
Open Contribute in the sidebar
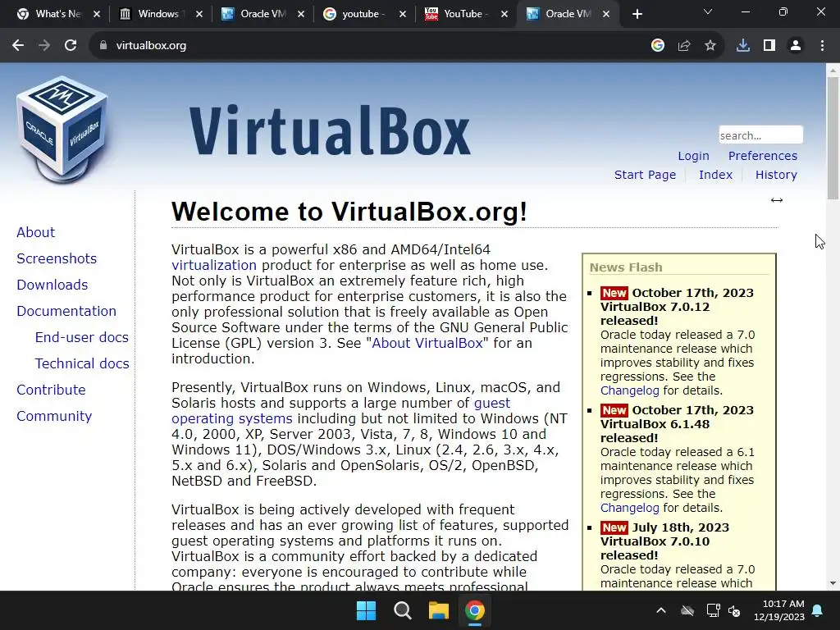click(x=51, y=390)
